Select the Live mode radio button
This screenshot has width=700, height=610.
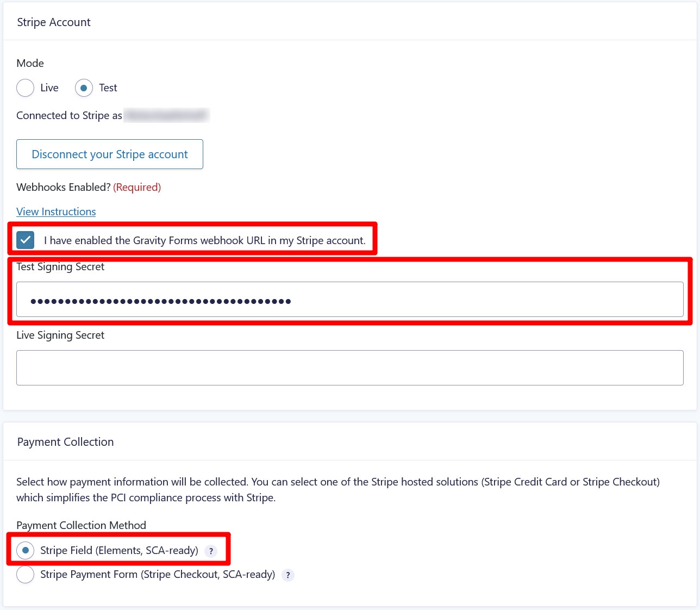[26, 88]
